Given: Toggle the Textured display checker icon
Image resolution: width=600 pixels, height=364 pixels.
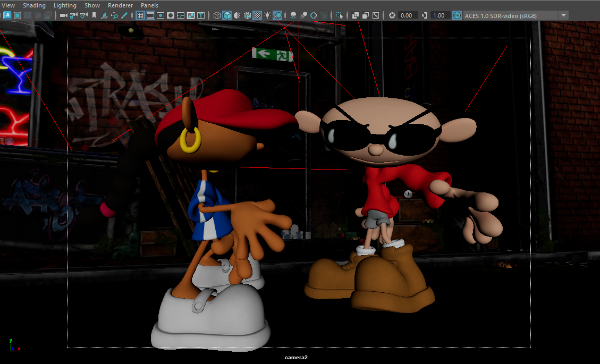Looking at the screenshot, I should point(258,15).
